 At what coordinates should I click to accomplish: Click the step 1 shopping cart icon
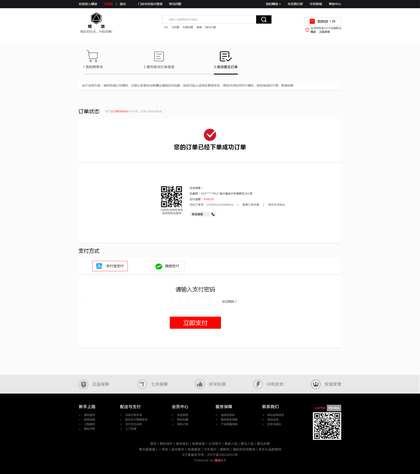pos(92,56)
